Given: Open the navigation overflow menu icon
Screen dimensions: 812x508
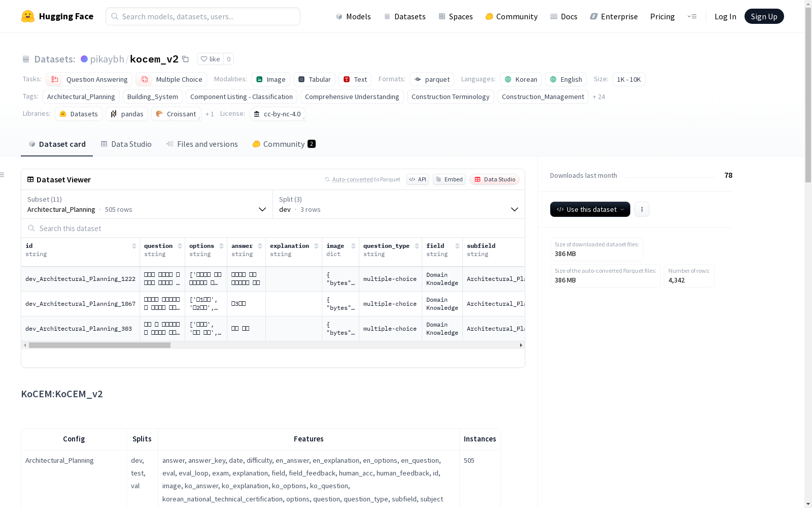Looking at the screenshot, I should click(692, 16).
